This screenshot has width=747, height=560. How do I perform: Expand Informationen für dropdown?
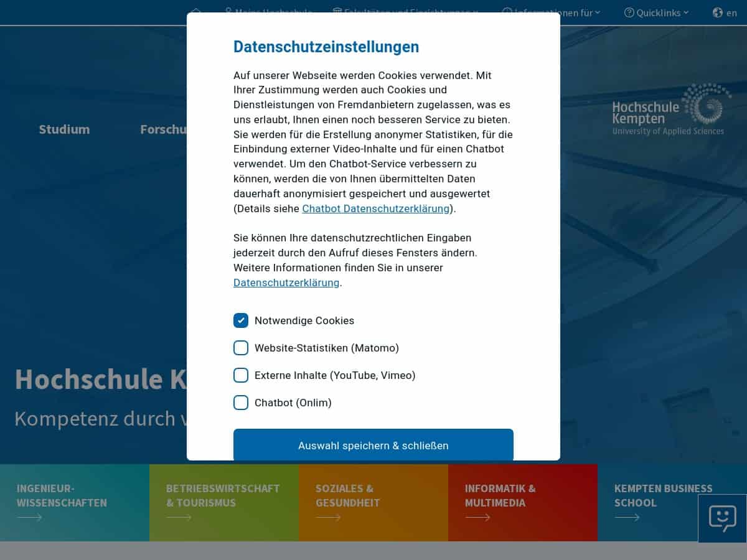coord(552,12)
